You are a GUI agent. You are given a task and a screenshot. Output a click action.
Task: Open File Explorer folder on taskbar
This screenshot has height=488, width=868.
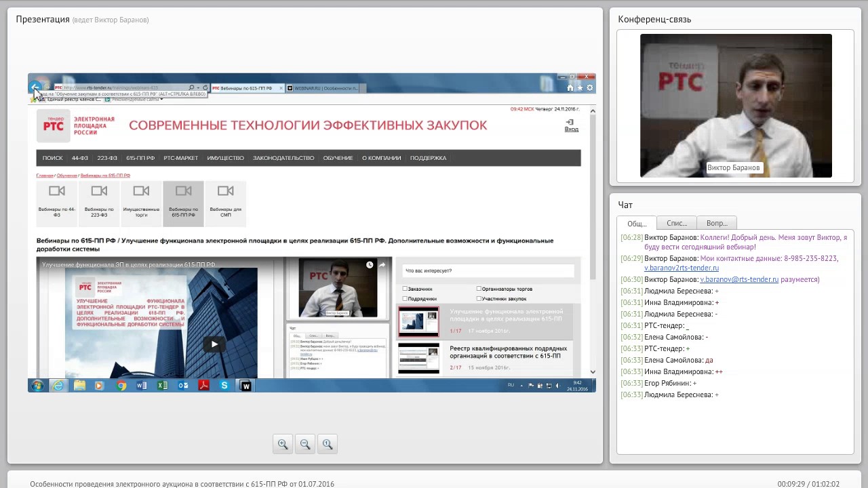tap(79, 386)
